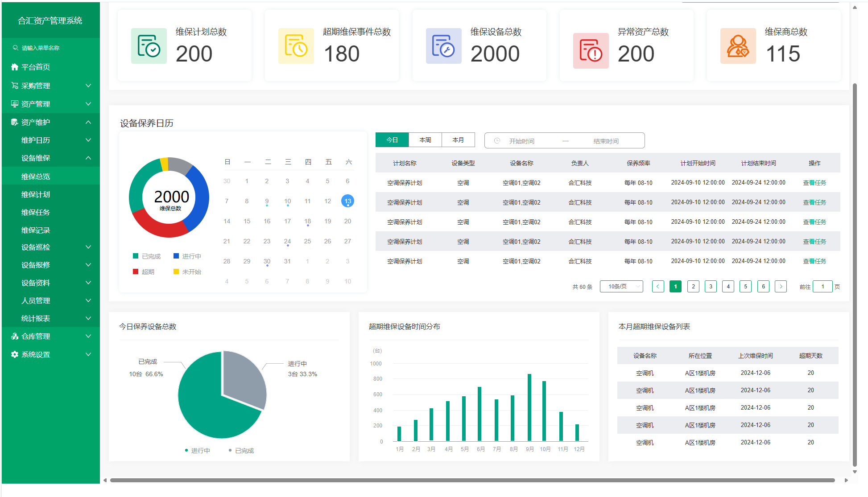Open the 10条/页 page size dropdown
The height and width of the screenshot is (497, 868).
[x=621, y=287]
